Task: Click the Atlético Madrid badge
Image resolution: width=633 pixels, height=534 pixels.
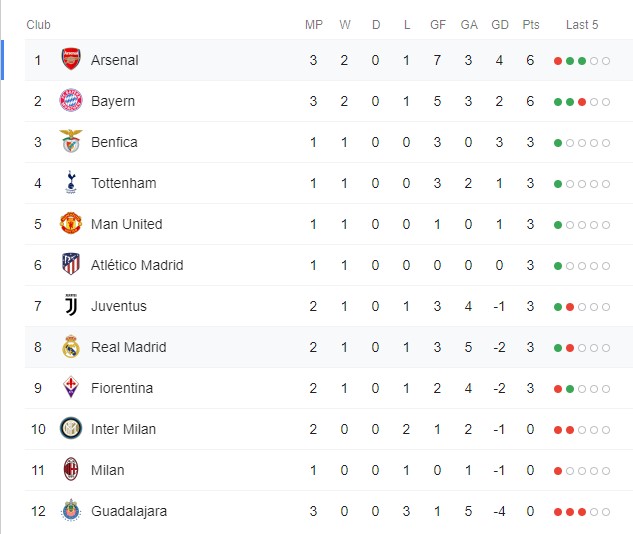Action: tap(71, 264)
